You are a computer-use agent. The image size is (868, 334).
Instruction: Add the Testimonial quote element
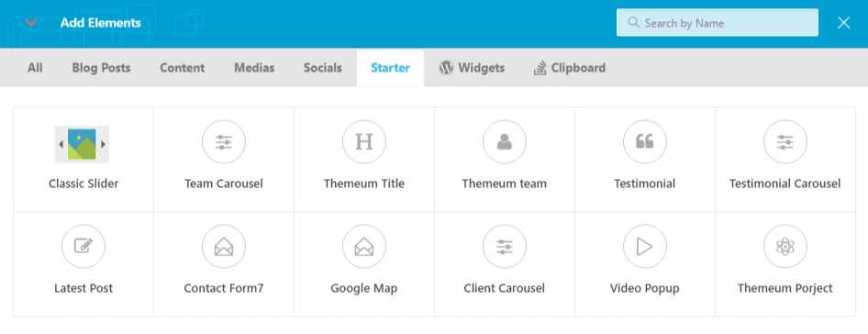(x=645, y=159)
